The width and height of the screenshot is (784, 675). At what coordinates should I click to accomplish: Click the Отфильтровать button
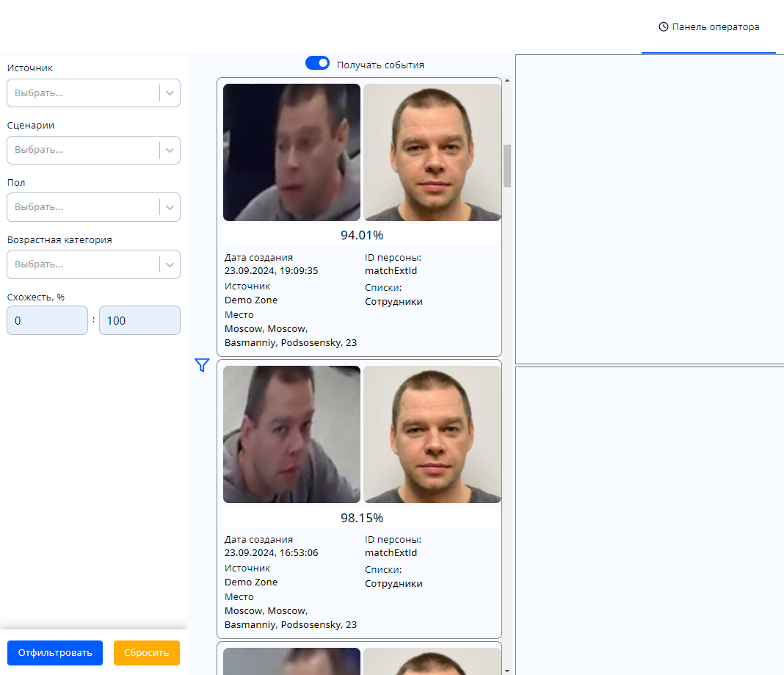(x=55, y=653)
